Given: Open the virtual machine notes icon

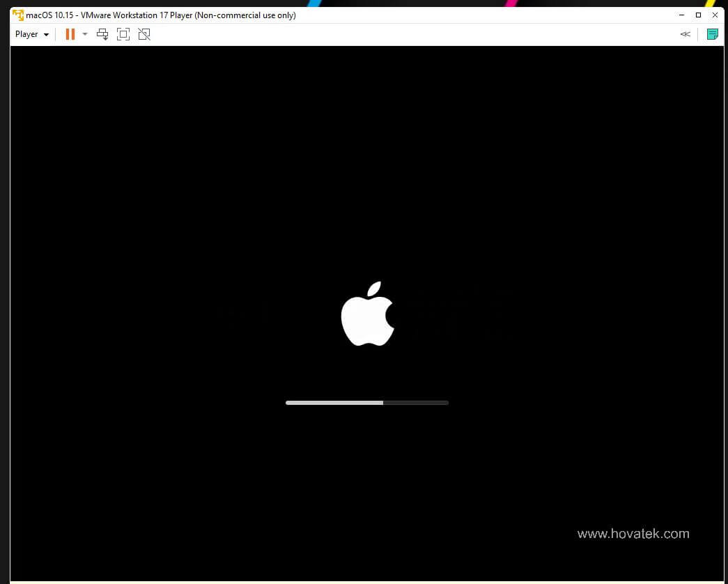Looking at the screenshot, I should (x=712, y=33).
